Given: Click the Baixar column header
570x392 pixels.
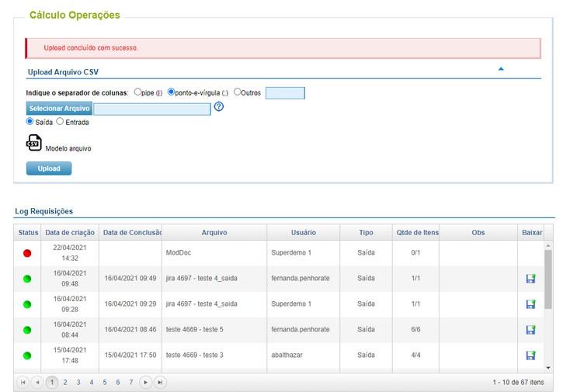Looking at the screenshot, I should (531, 233).
